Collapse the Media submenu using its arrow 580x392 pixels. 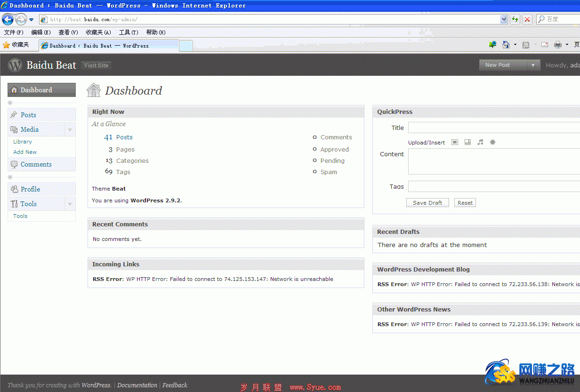pyautogui.click(x=70, y=129)
